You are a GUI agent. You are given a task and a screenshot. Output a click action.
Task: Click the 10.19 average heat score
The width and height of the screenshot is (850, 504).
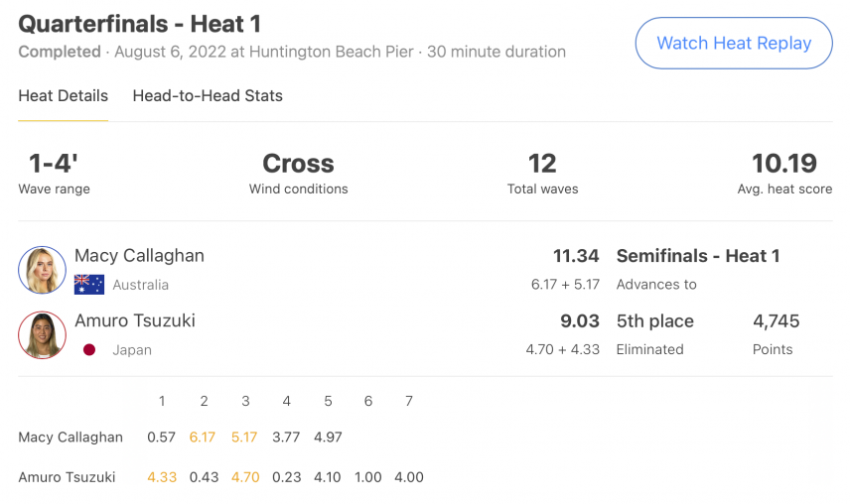[783, 164]
